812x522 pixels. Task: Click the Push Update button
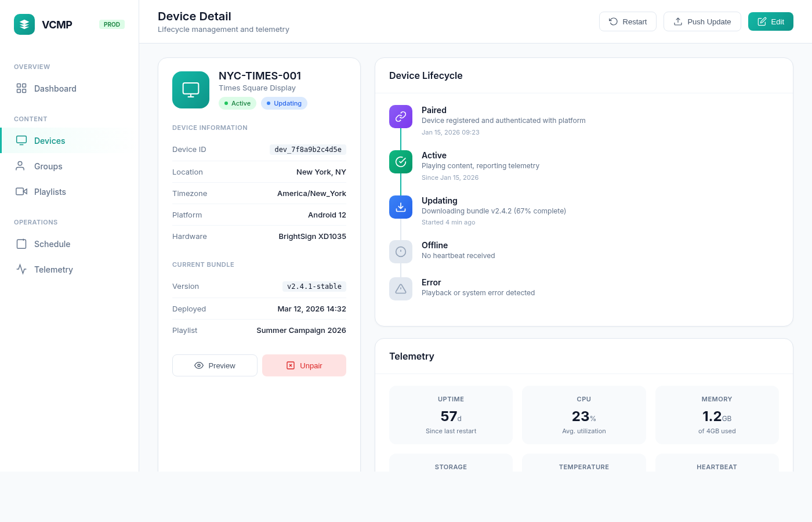point(702,21)
